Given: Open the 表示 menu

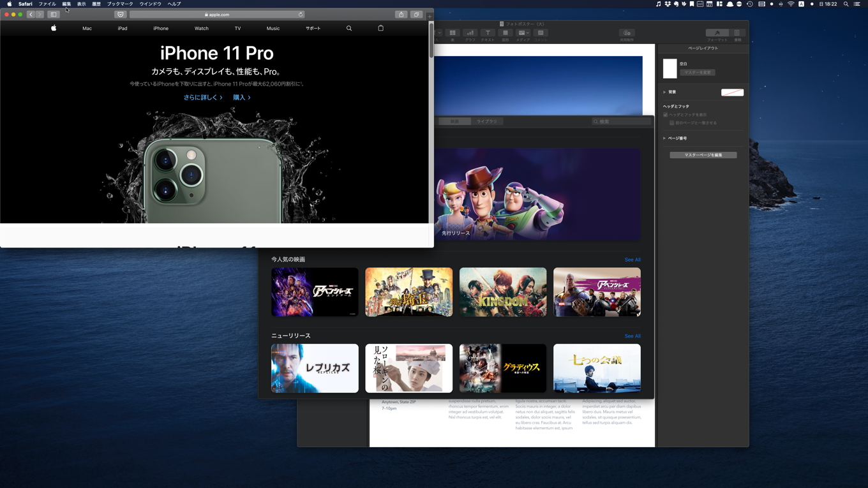Looking at the screenshot, I should [82, 4].
